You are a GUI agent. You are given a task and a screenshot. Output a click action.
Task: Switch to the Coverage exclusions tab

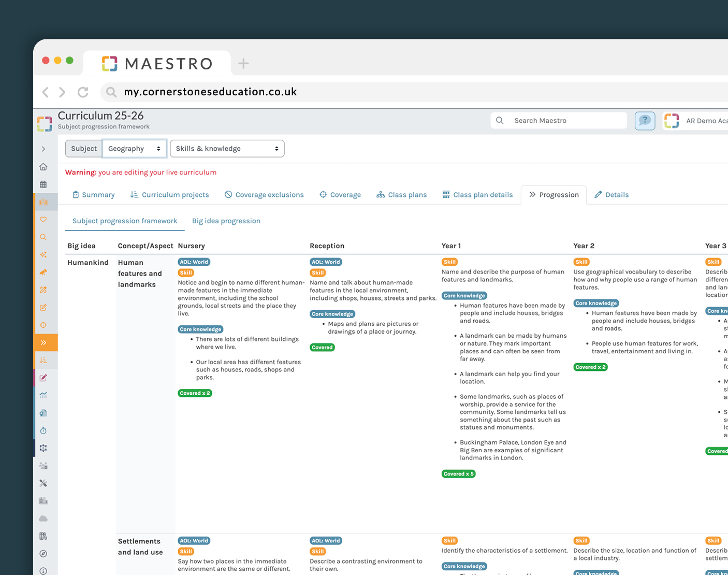click(264, 195)
